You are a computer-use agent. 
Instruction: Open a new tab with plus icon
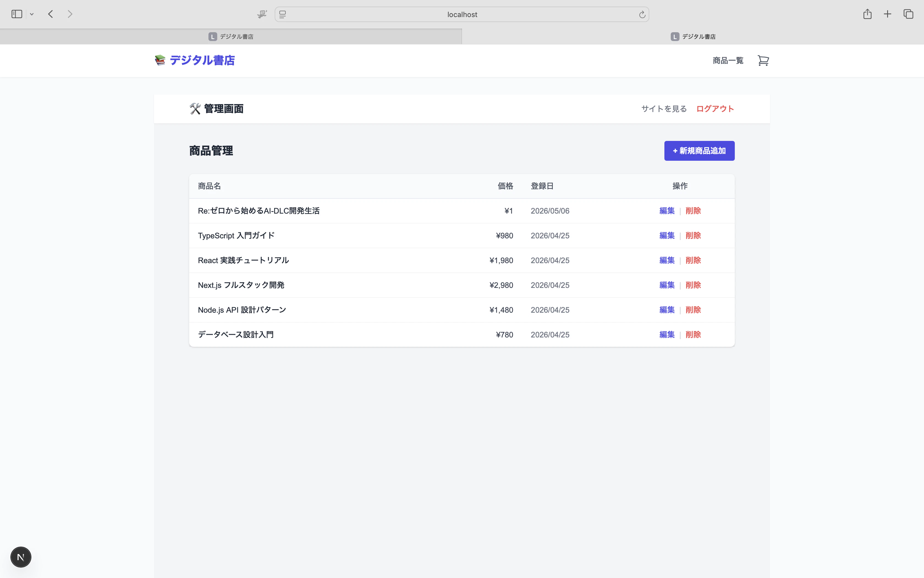887,14
